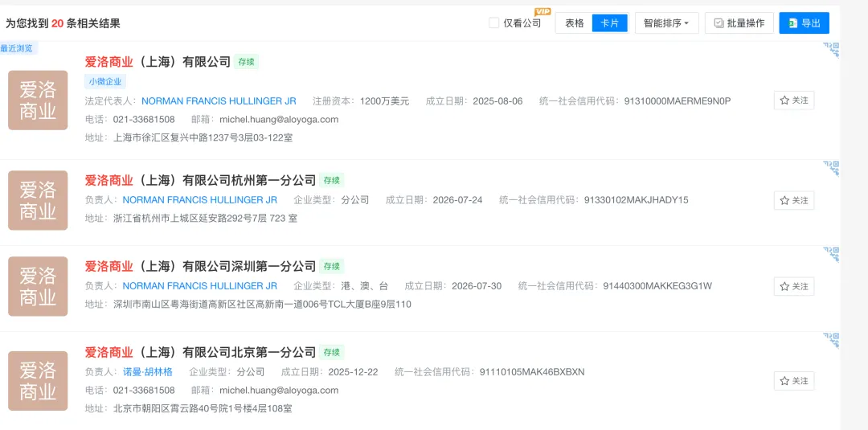Open 爱洛商业（上海）有限公司杭州第一分公司 title
The height and width of the screenshot is (430, 868).
200,180
